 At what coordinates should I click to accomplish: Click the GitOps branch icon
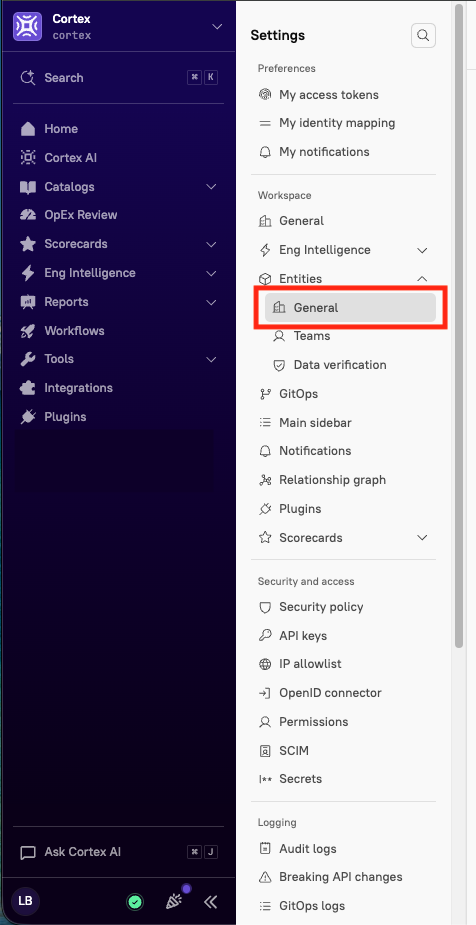265,393
